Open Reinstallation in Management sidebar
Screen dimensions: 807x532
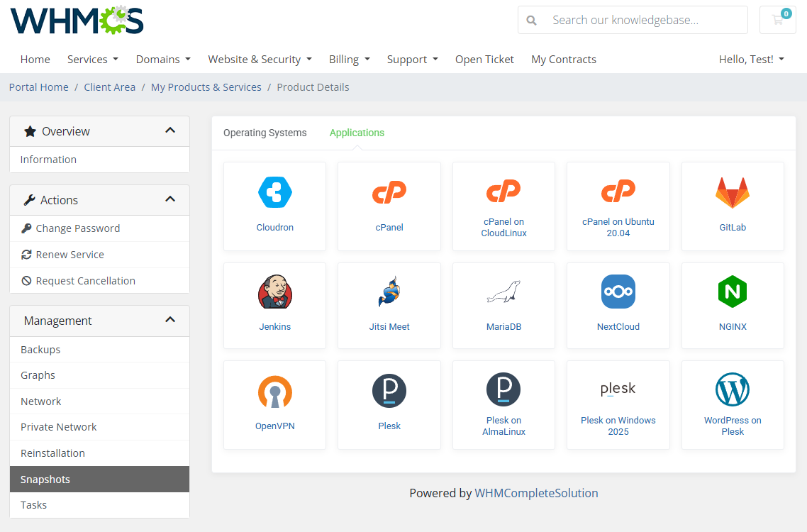(52, 453)
